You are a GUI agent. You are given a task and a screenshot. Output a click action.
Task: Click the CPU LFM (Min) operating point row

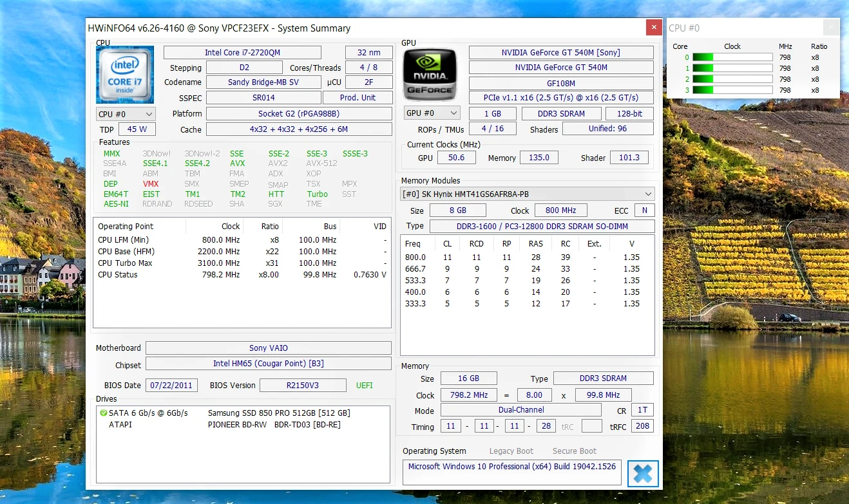click(242, 240)
